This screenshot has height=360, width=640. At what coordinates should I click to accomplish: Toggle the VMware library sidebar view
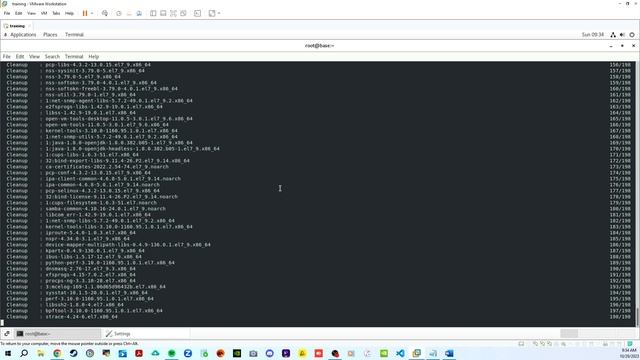pyautogui.click(x=153, y=13)
